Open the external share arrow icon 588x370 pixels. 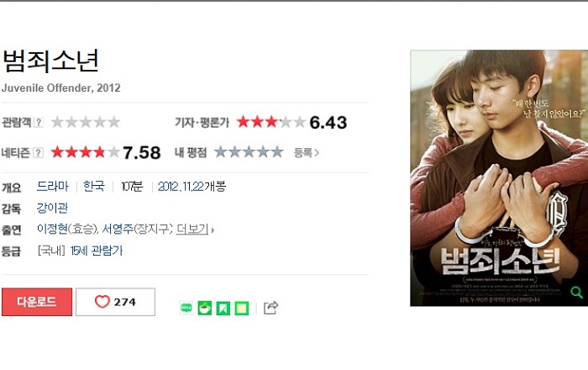coord(270,308)
